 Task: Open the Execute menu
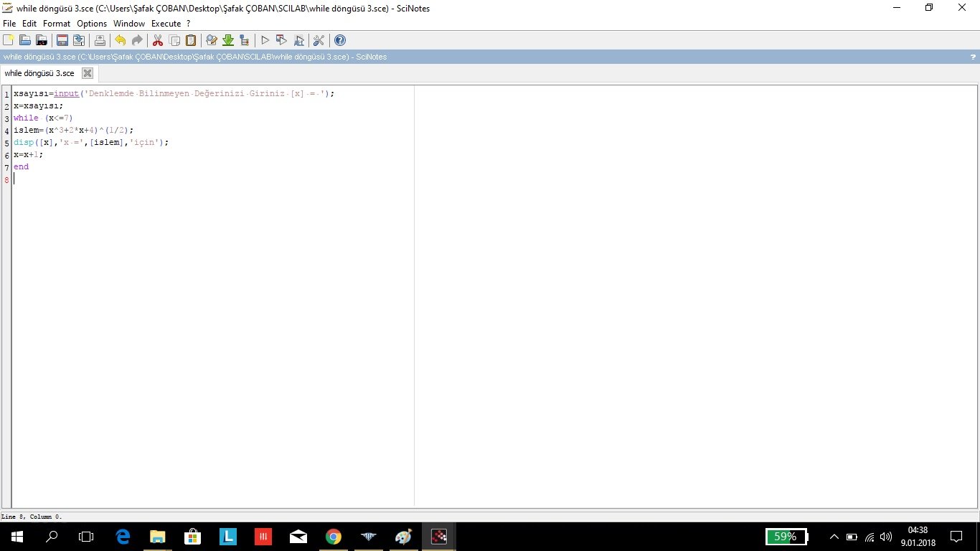coord(166,24)
